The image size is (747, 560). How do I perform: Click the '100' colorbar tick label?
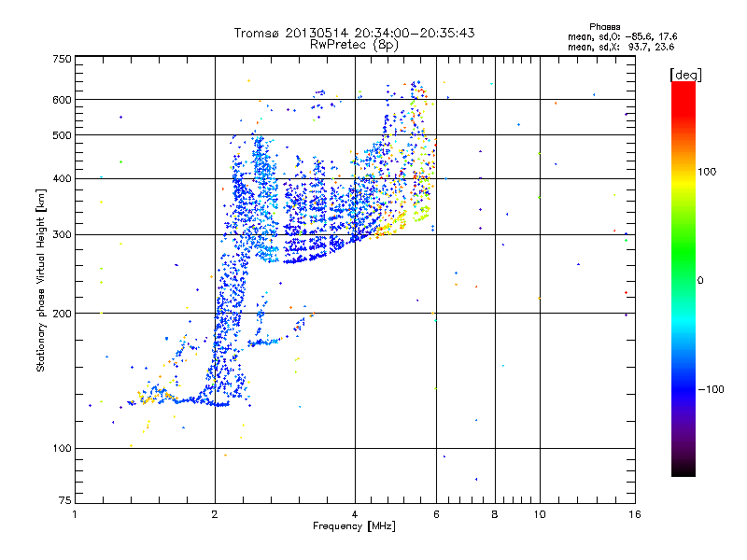tap(707, 172)
